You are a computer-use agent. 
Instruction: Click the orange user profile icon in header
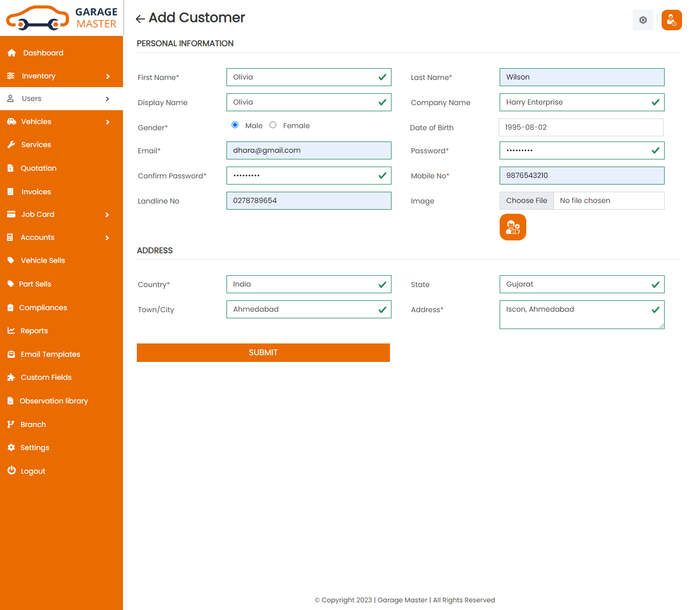(671, 20)
